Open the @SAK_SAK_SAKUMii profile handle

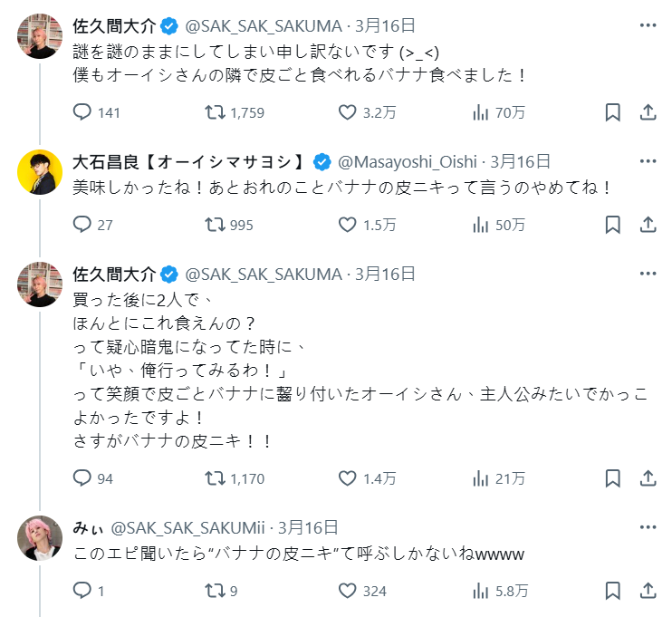tap(189, 527)
